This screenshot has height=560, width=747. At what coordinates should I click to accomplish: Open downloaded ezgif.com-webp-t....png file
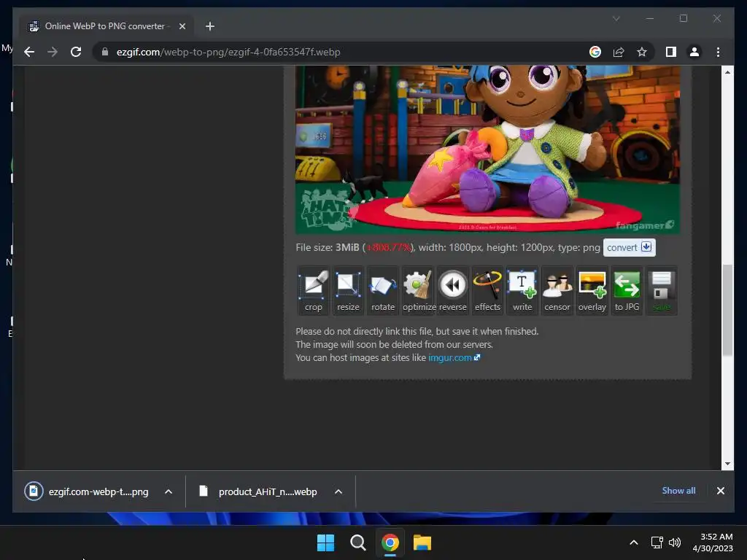point(88,491)
